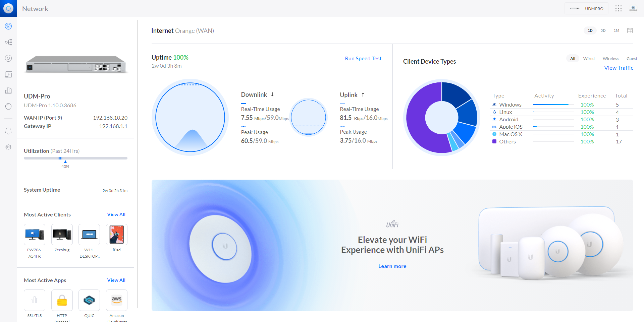The height and width of the screenshot is (322, 644).
Task: Open the View Traffic link
Action: [x=619, y=68]
